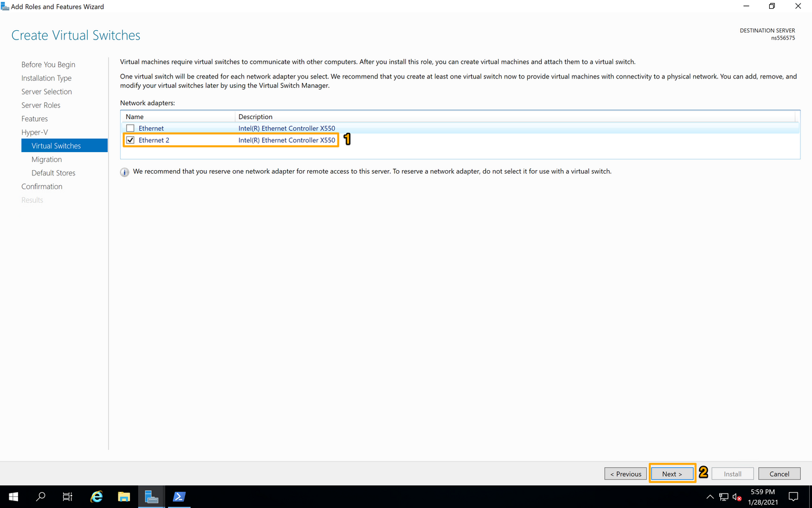
Task: Launch Internet Explorer from the taskbar
Action: 96,497
